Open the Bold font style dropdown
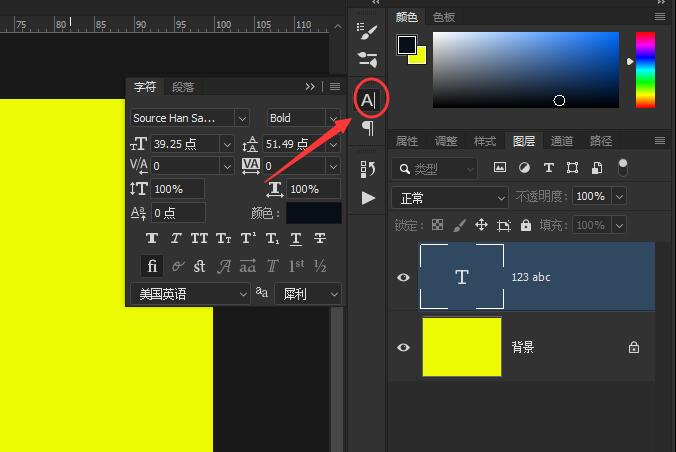This screenshot has height=452, width=676. [303, 118]
